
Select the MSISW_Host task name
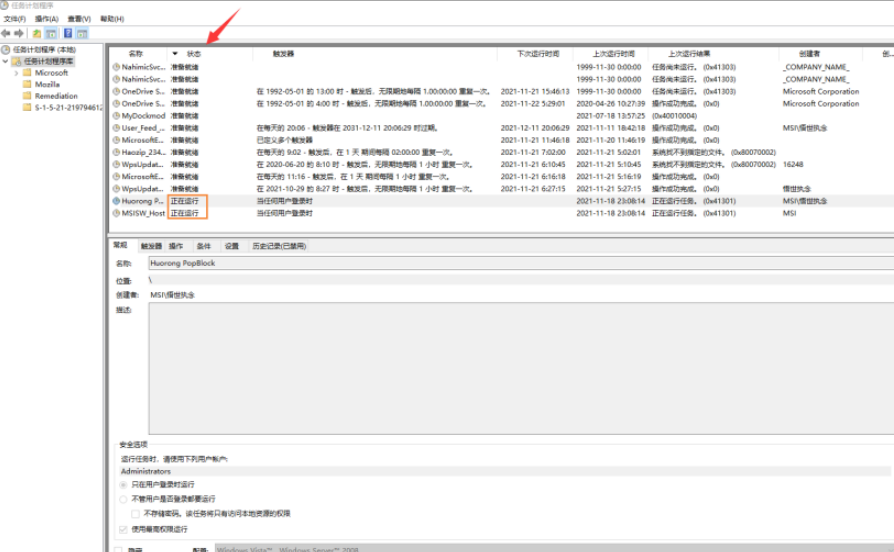tap(143, 213)
